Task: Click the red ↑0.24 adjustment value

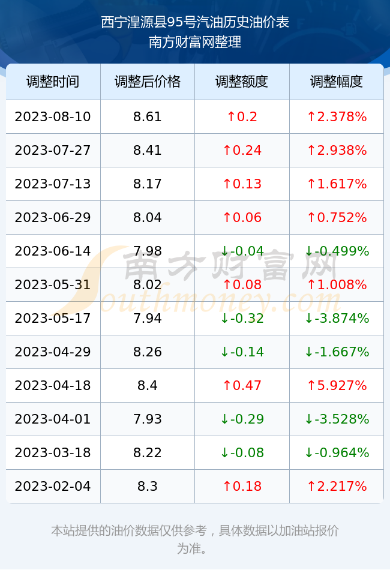Action: point(242,151)
